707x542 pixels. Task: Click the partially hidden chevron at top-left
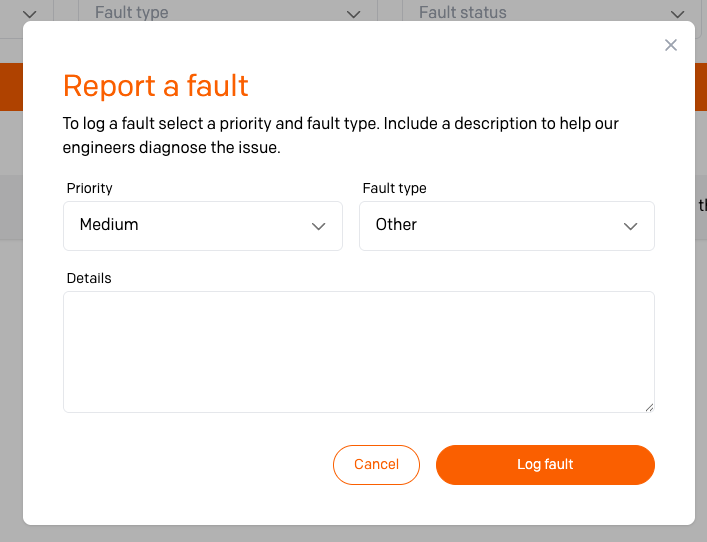(30, 14)
